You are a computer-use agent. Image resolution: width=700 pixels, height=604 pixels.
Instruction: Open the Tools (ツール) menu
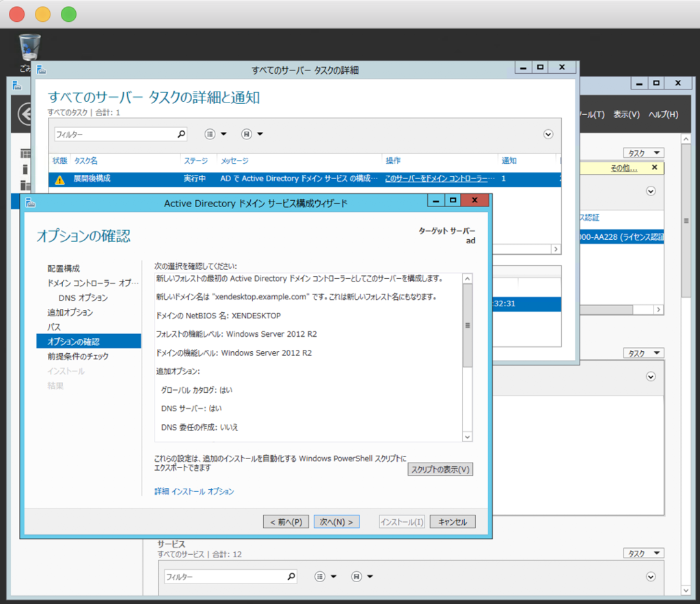pos(593,115)
